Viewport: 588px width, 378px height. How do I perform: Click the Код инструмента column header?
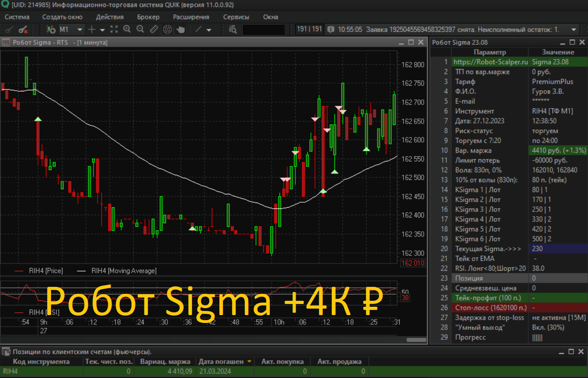(x=42, y=361)
